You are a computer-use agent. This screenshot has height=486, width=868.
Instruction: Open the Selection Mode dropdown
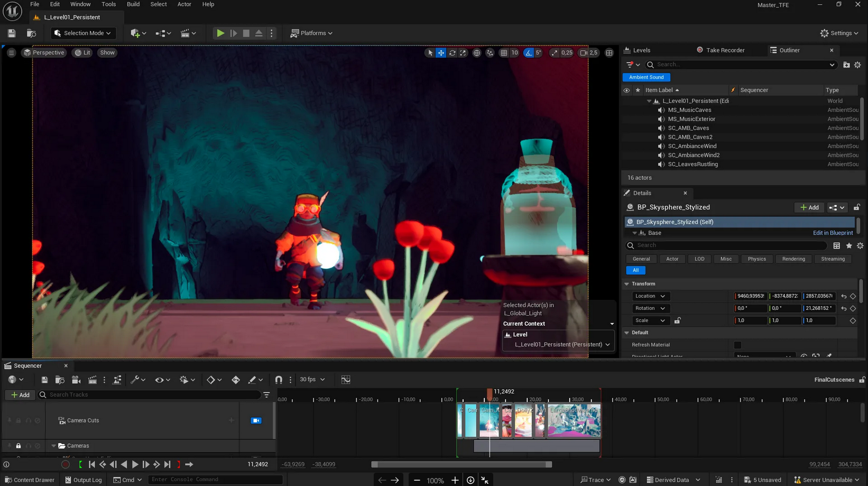[83, 33]
